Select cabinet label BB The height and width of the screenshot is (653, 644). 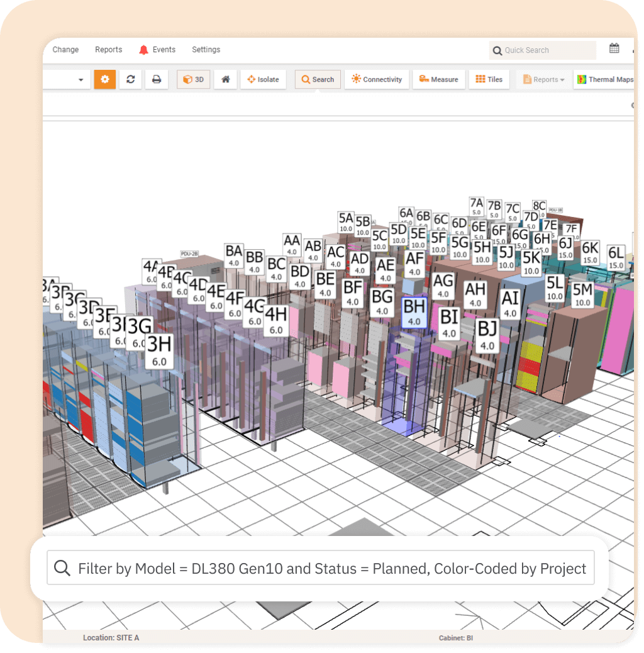(254, 262)
